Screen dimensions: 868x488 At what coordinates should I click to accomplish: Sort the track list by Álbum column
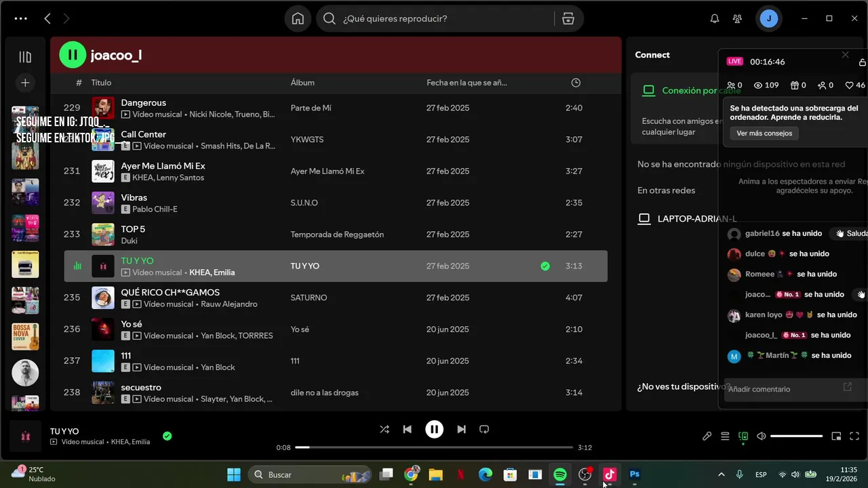click(x=302, y=83)
